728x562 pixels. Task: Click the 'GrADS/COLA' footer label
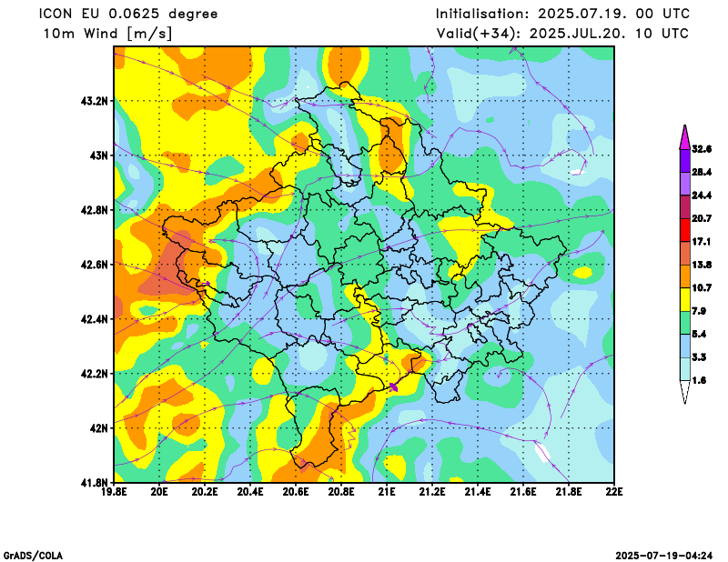click(33, 556)
